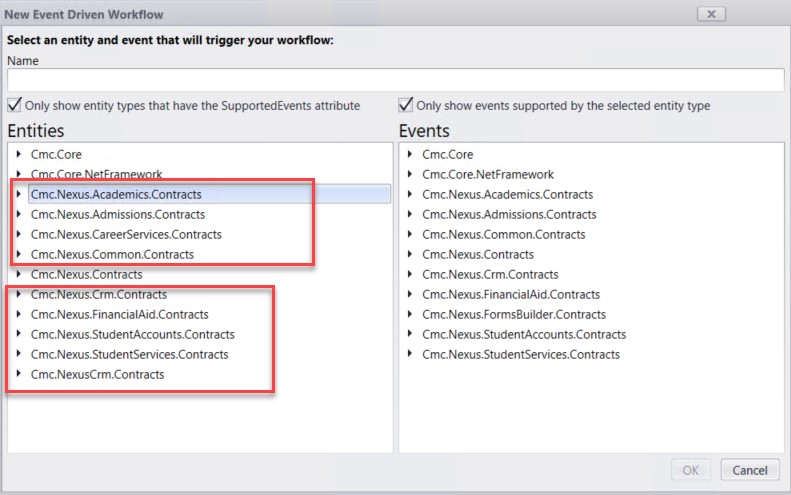Expand Cmc.NexusCrm.Contracts arrow in Entities list

coord(18,375)
